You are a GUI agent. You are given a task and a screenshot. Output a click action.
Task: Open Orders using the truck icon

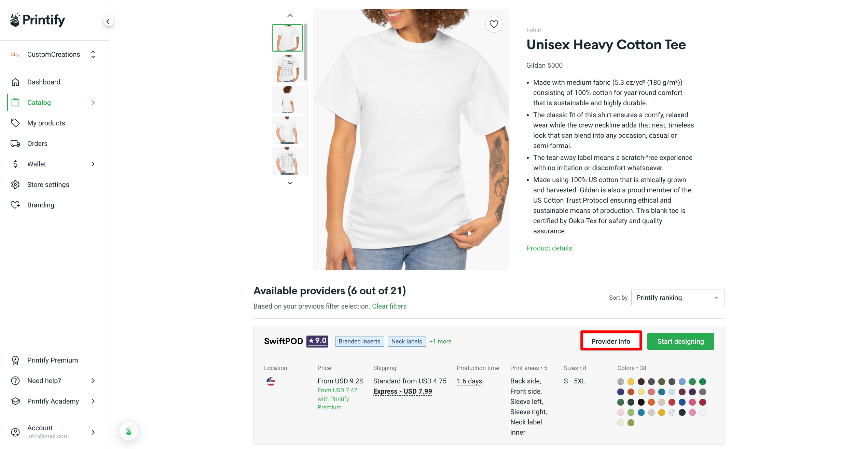pos(16,143)
